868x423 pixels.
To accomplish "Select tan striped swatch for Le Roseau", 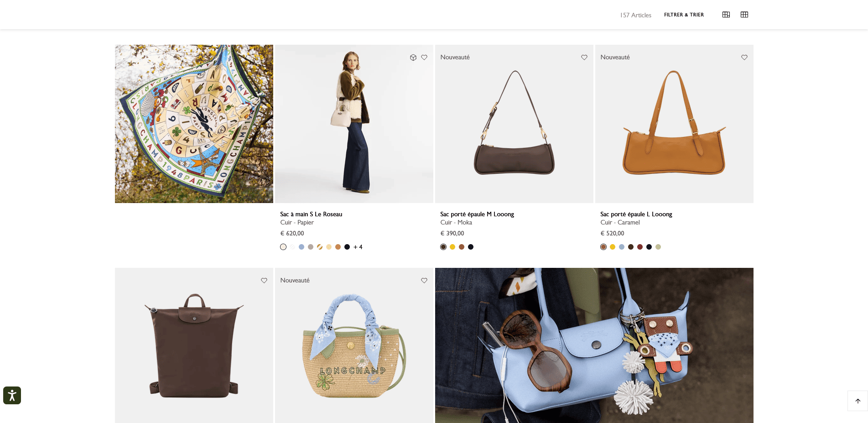I will pyautogui.click(x=320, y=247).
